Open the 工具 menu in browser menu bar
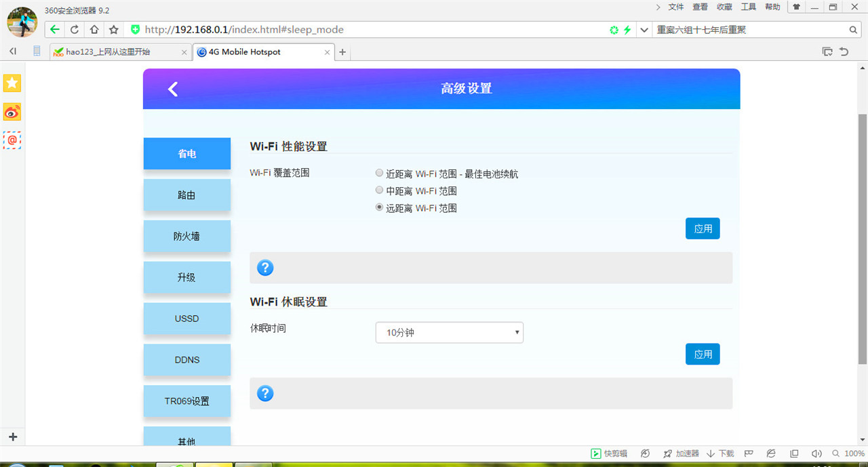Image resolution: width=868 pixels, height=467 pixels. (x=748, y=7)
